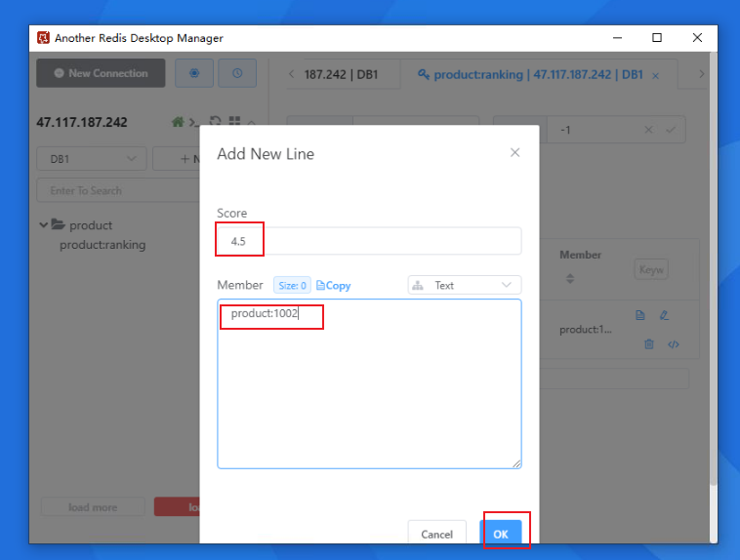Sort by the Member column
740x560 pixels.
coord(570,278)
